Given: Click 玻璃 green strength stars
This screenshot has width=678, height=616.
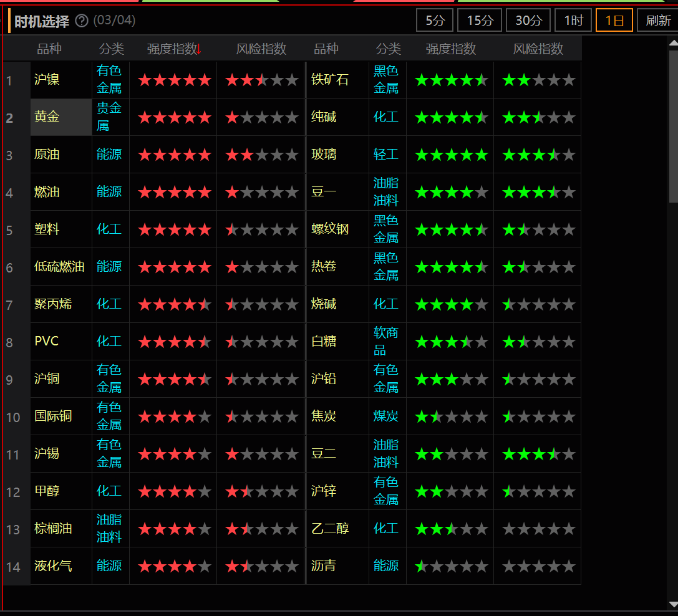Looking at the screenshot, I should tap(452, 155).
